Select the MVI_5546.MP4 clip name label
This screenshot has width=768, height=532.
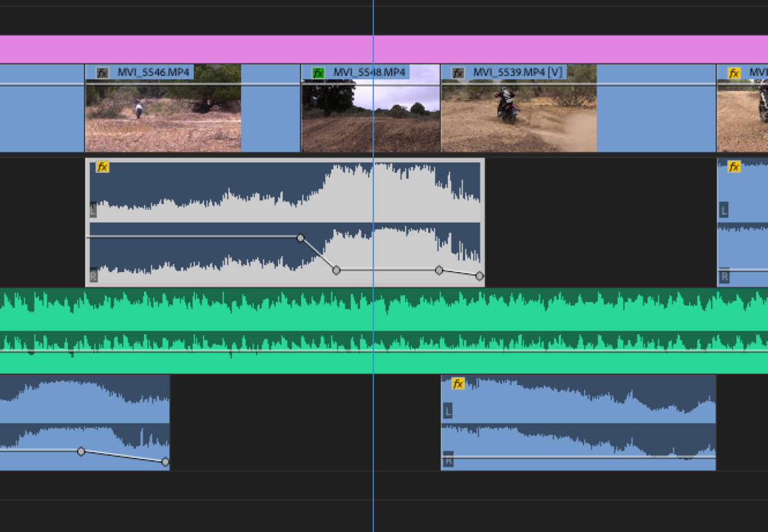click(153, 72)
